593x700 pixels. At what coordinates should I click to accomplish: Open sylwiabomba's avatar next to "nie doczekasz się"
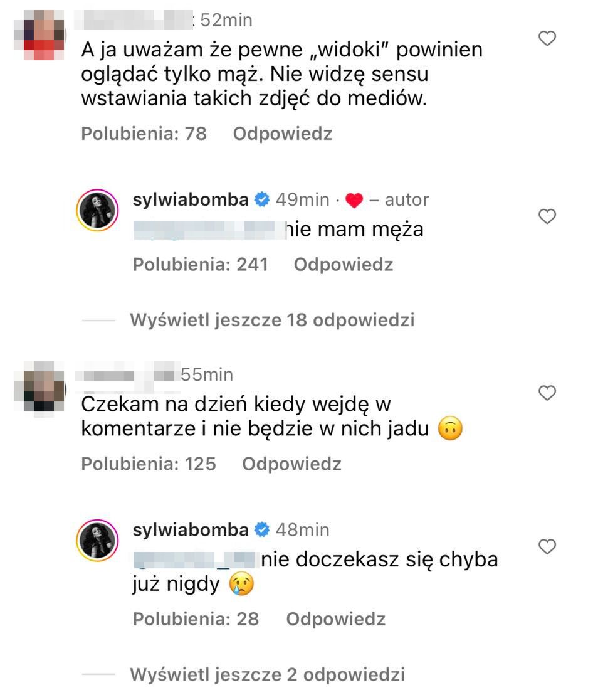98,539
